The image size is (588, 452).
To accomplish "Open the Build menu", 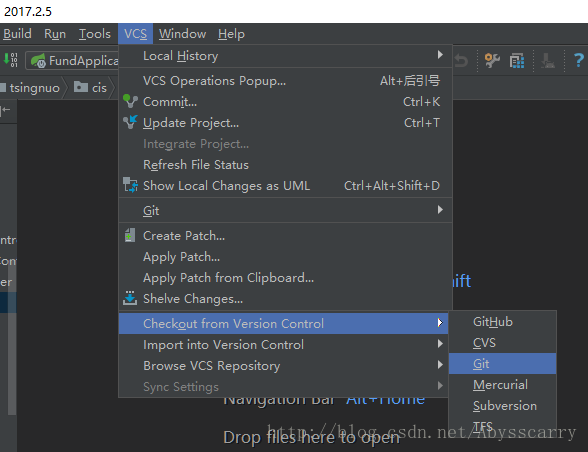I will [17, 34].
